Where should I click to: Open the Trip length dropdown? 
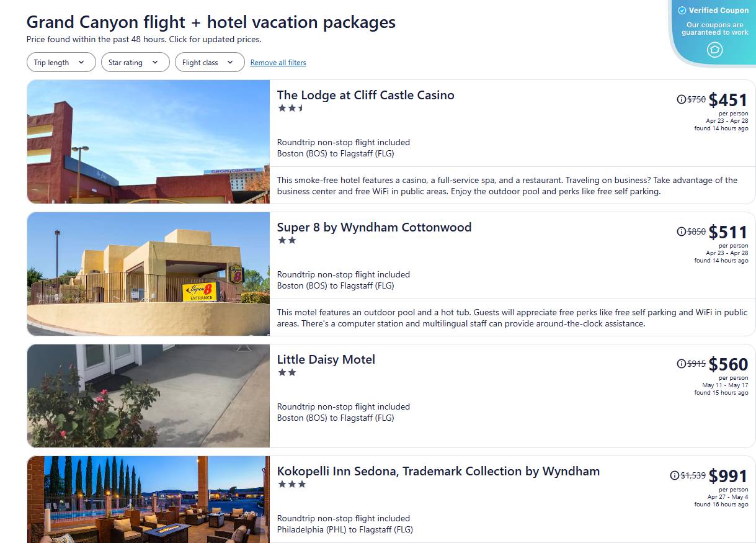coord(61,62)
